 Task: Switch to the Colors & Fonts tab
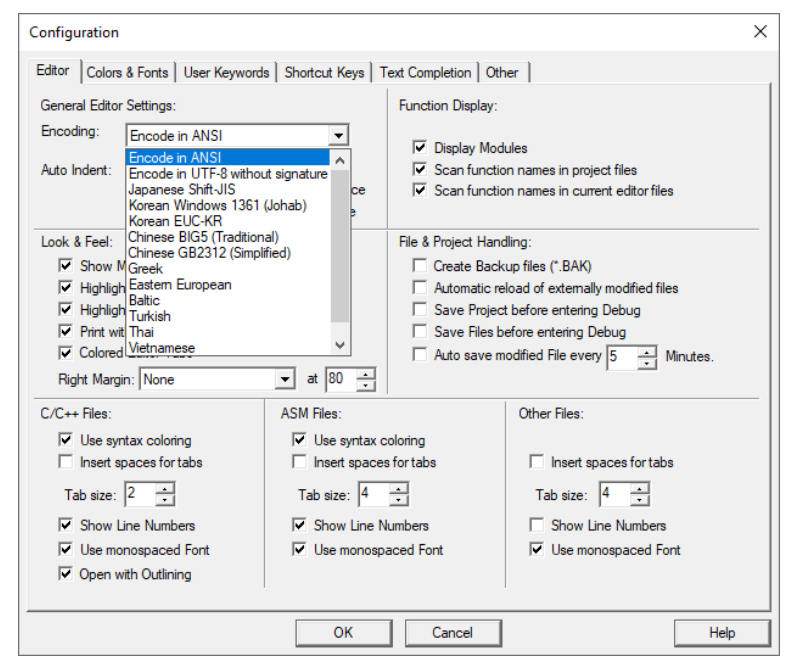pyautogui.click(x=127, y=72)
